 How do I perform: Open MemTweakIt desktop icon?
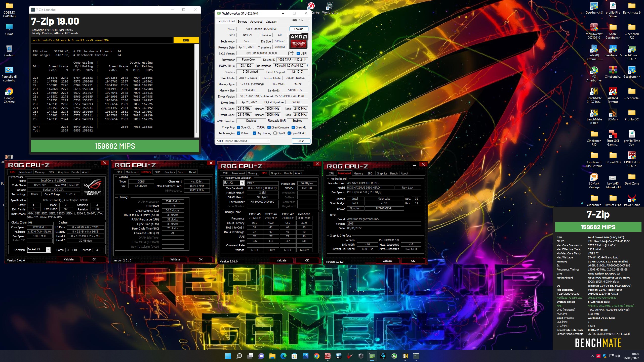[594, 31]
